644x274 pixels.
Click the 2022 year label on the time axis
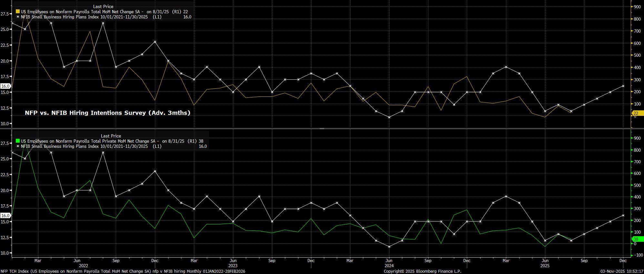point(83,266)
